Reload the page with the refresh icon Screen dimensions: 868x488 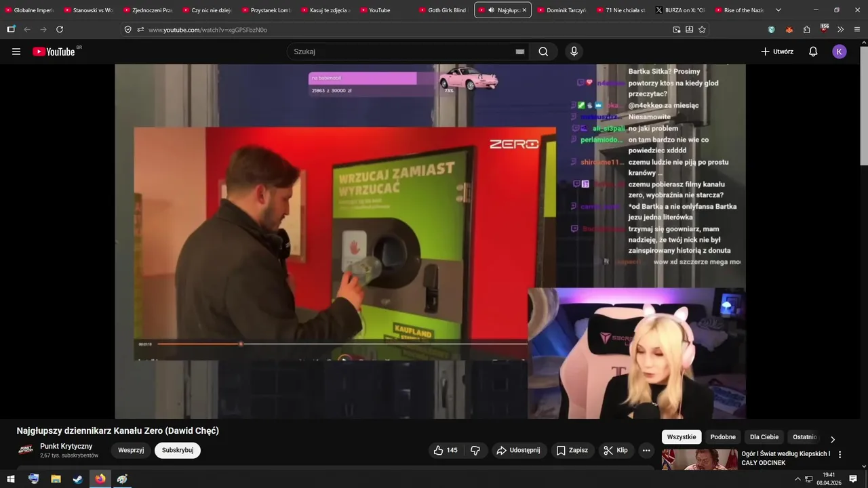pyautogui.click(x=60, y=30)
